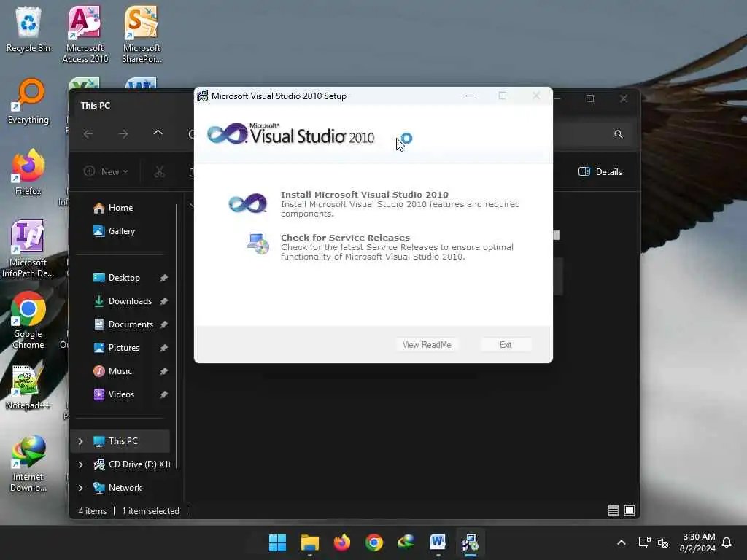Click the Service Releases computer disc icon
This screenshot has width=747, height=560.
258,244
